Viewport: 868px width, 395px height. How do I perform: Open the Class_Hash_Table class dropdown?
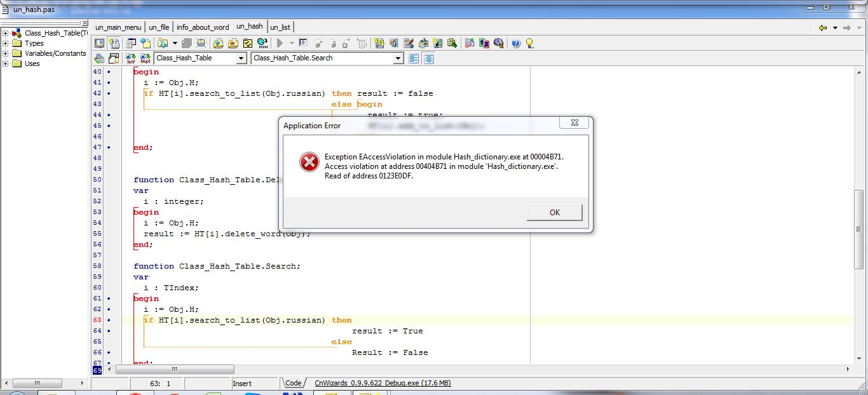coord(241,58)
